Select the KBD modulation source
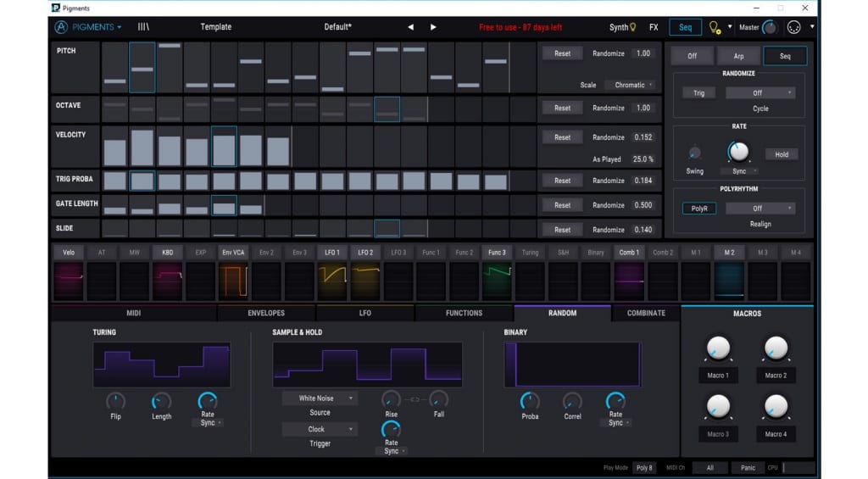Viewport: 868px width, 479px height. (x=168, y=253)
